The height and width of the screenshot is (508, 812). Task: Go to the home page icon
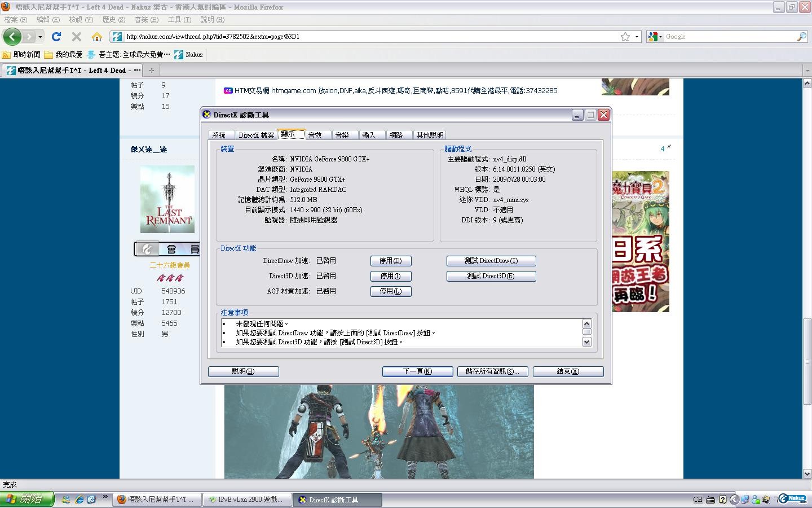[97, 37]
